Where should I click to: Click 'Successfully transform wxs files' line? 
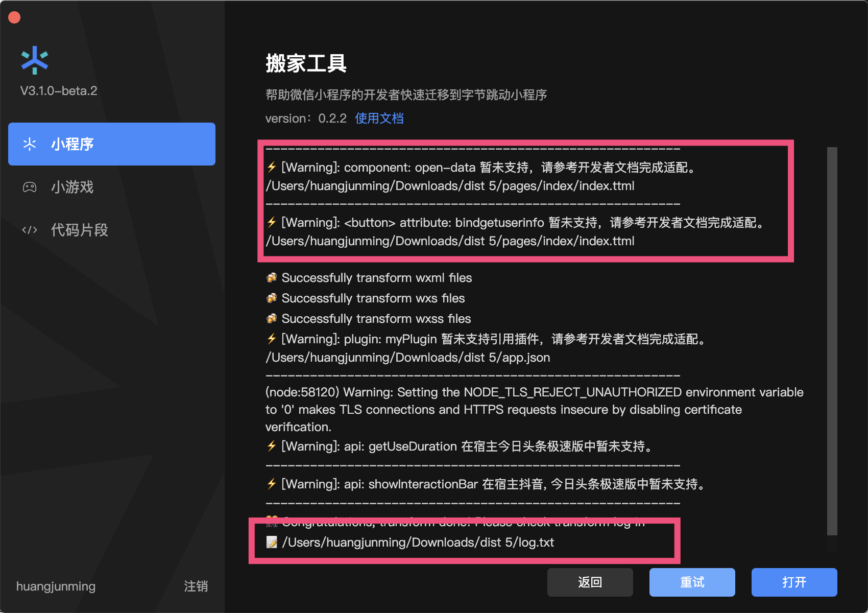[373, 298]
